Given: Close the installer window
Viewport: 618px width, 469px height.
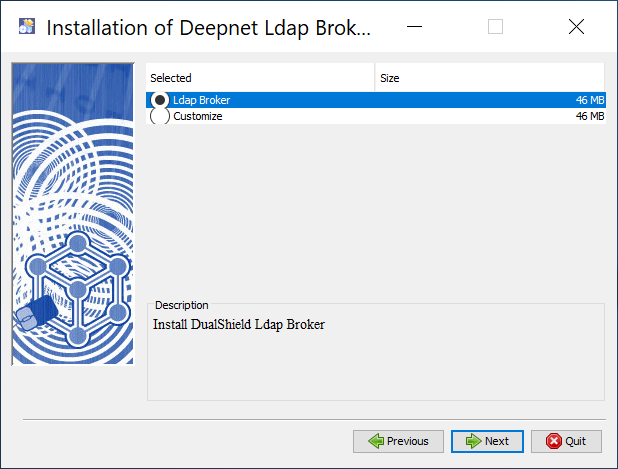Looking at the screenshot, I should [576, 27].
